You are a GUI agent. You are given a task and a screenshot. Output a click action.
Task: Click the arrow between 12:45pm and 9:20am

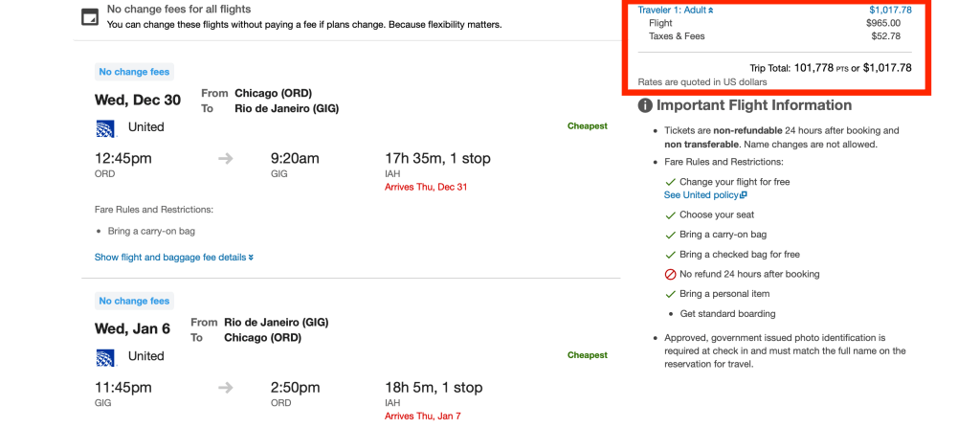coord(226,158)
